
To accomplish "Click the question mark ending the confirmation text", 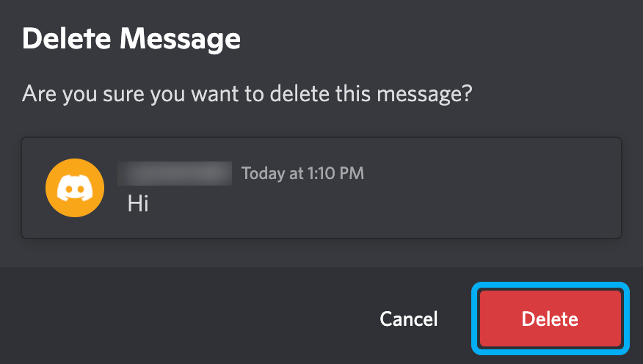I will [x=466, y=94].
